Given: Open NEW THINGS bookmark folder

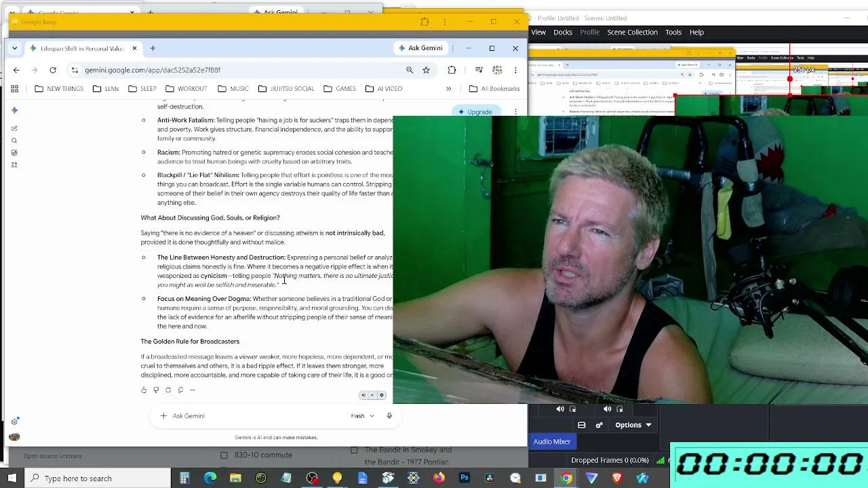Looking at the screenshot, I should 59,89.
